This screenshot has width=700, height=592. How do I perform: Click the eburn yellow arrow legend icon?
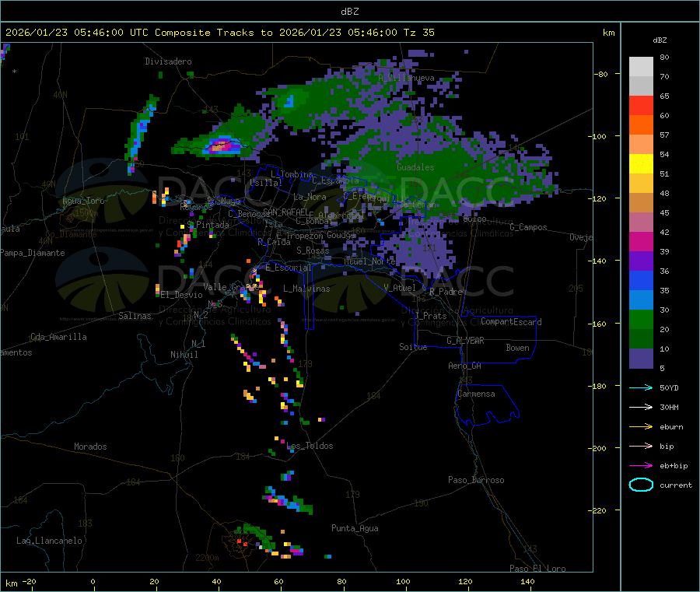click(x=641, y=427)
